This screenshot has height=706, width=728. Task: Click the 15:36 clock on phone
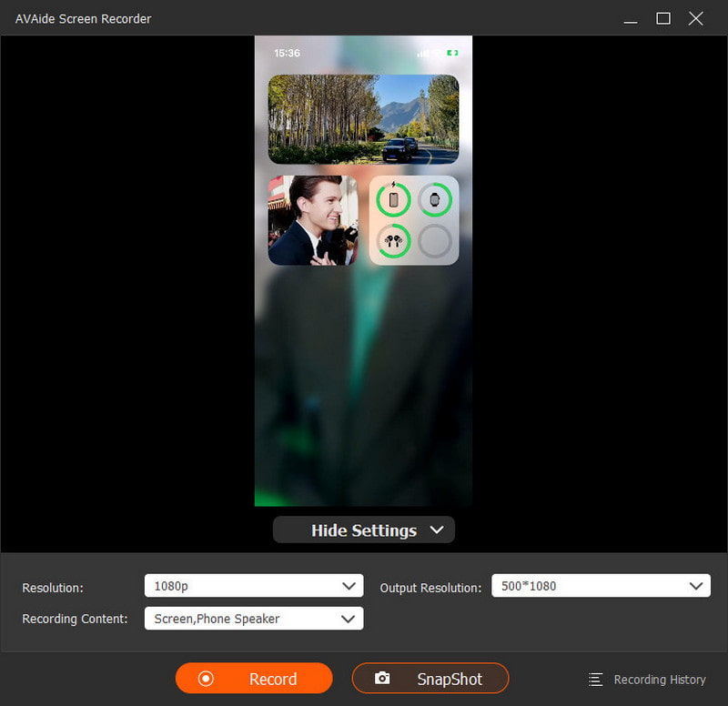point(287,54)
